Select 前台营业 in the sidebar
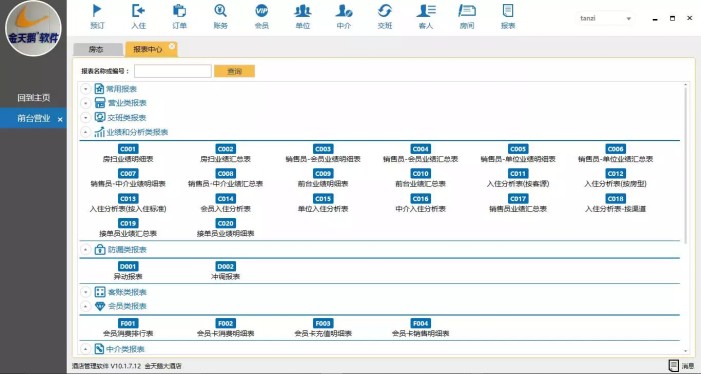Image resolution: width=701 pixels, height=374 pixels. click(34, 119)
